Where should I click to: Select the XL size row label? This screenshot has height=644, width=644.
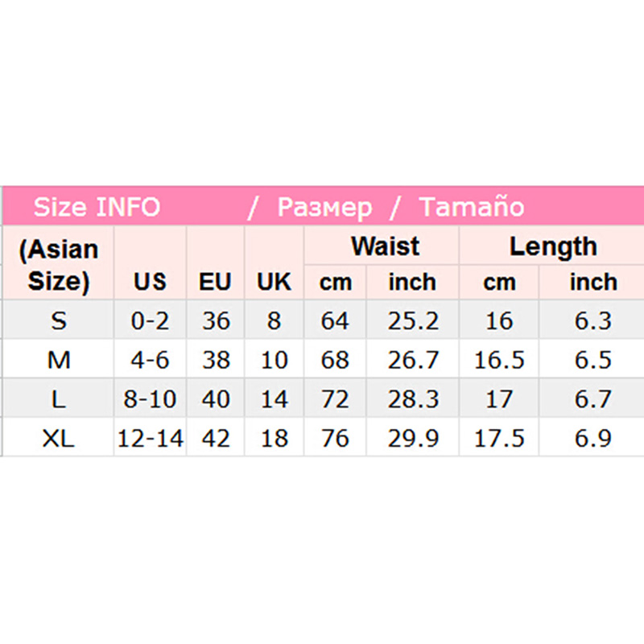pos(58,439)
